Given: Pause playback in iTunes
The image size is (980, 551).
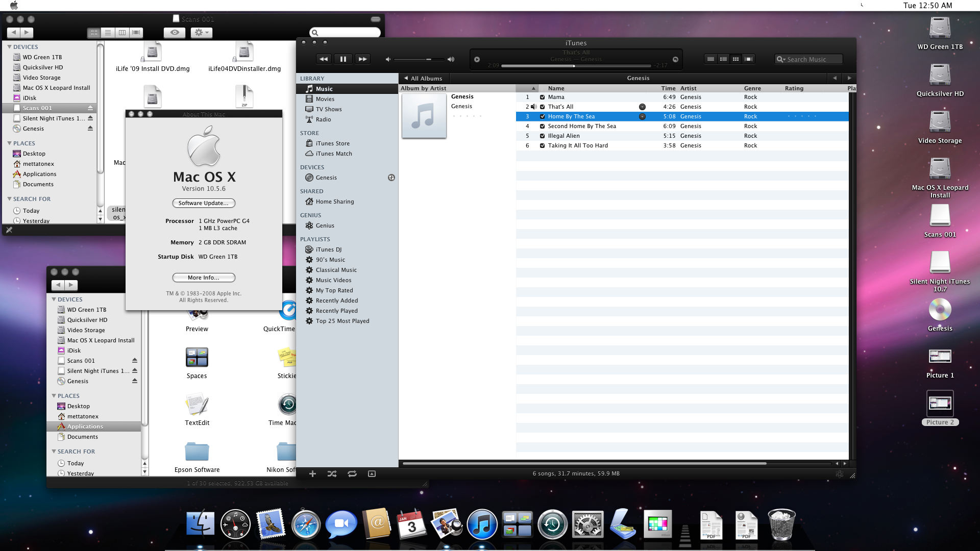Looking at the screenshot, I should point(343,59).
